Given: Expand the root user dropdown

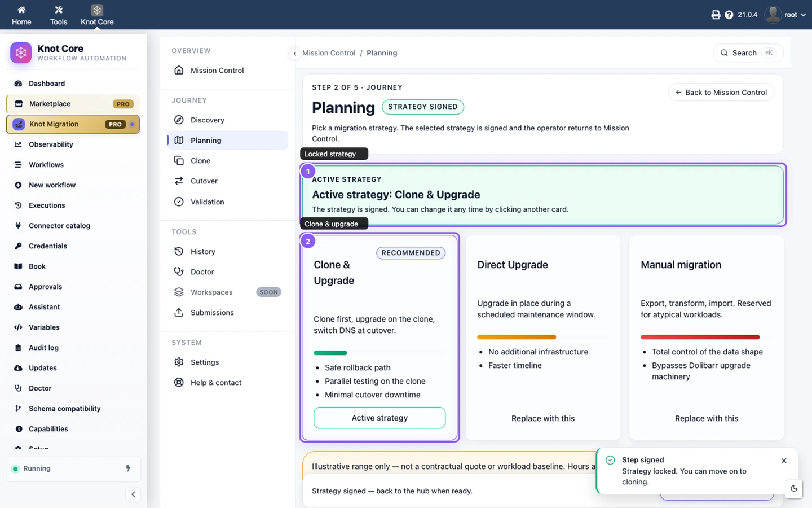Looking at the screenshot, I should pos(785,15).
